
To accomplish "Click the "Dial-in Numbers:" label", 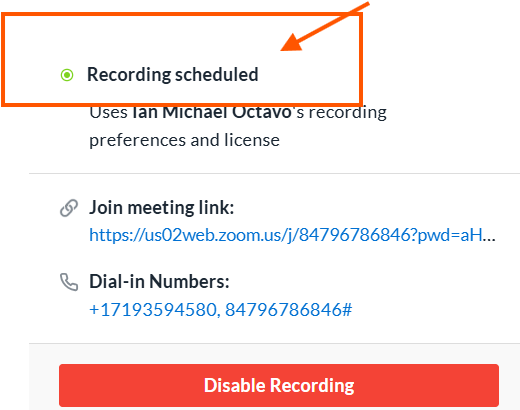I will [159, 281].
